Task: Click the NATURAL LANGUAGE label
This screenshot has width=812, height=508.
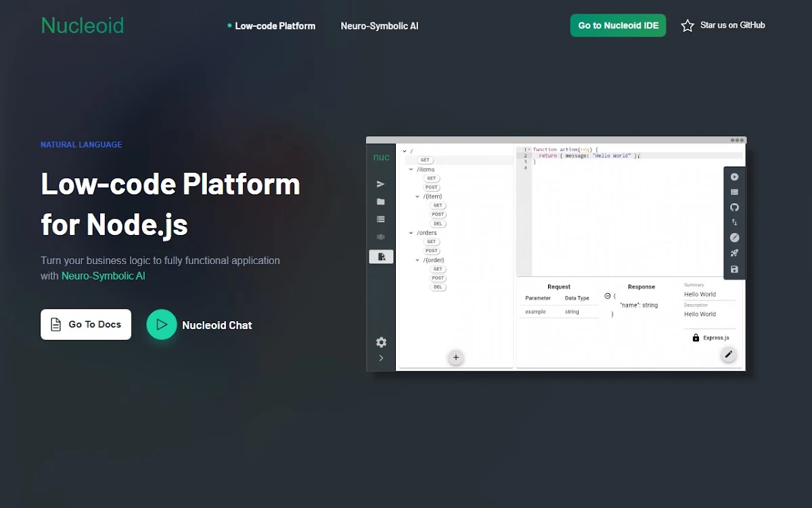Action: point(81,144)
